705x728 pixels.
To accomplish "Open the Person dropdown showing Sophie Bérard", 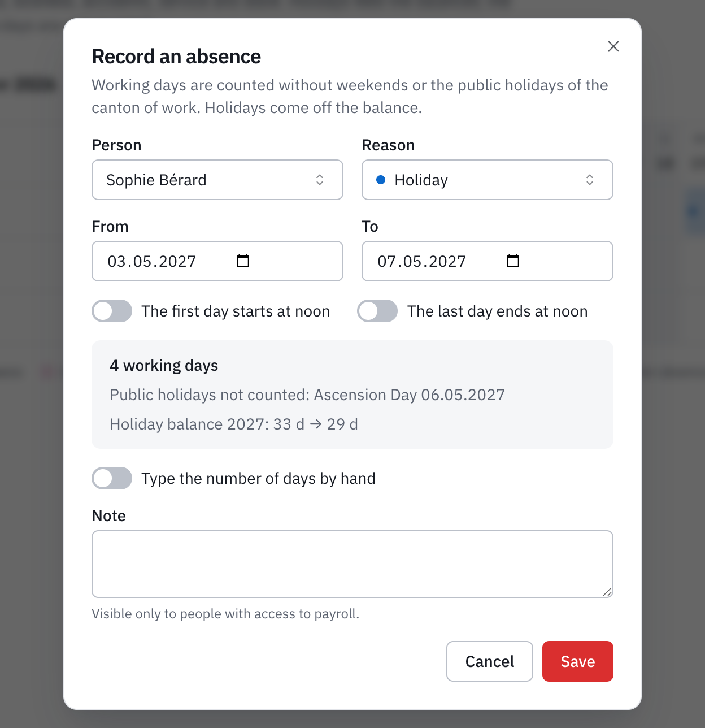I will (x=217, y=180).
